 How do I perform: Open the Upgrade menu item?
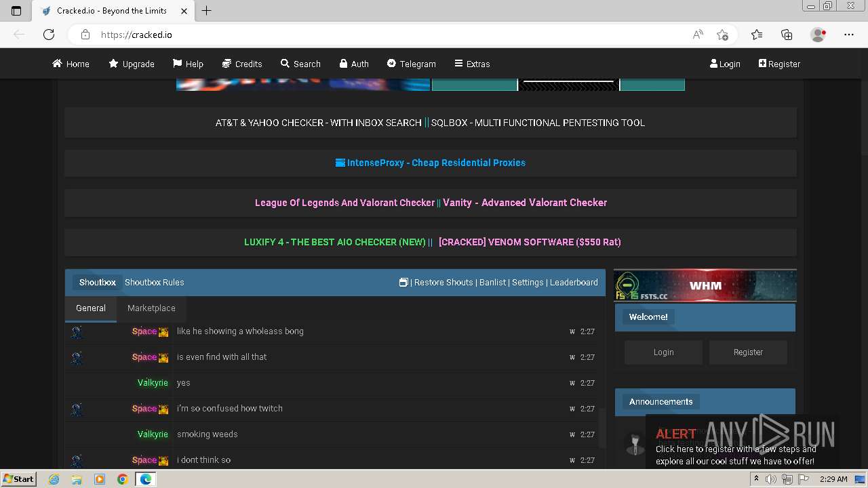point(132,64)
